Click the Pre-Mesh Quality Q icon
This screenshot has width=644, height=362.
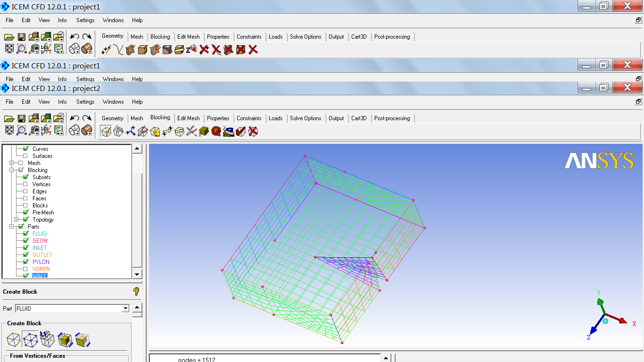point(216,132)
